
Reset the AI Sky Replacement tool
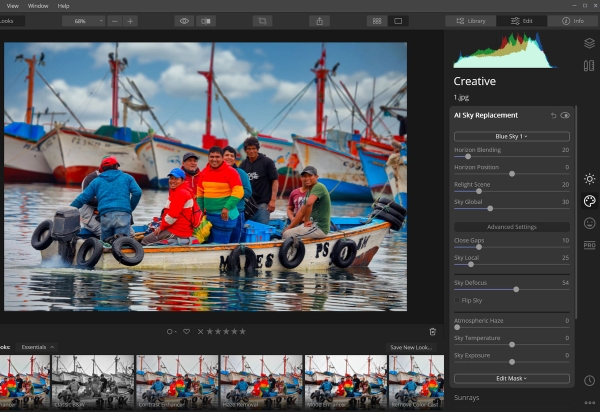click(x=553, y=115)
